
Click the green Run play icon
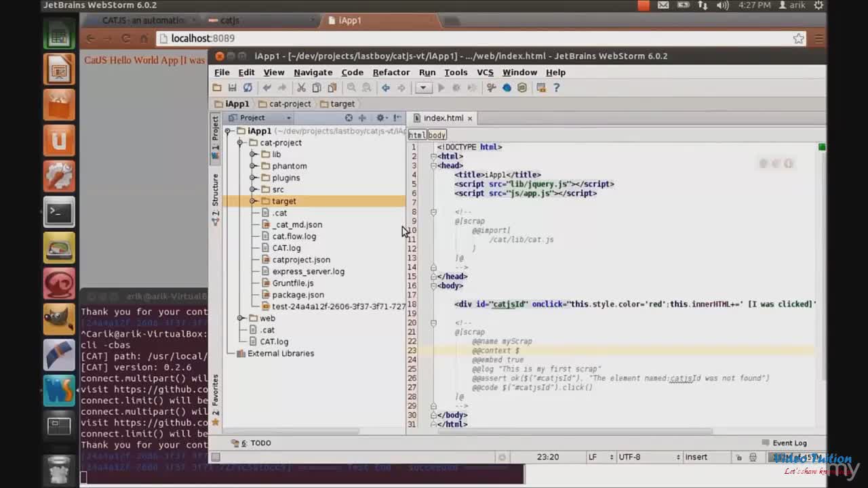(x=441, y=87)
